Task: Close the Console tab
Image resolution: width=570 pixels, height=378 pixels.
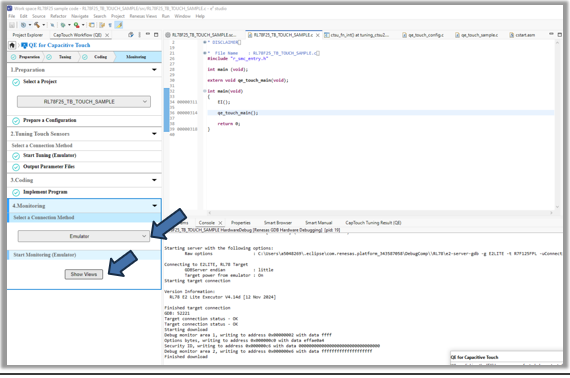Action: click(220, 223)
